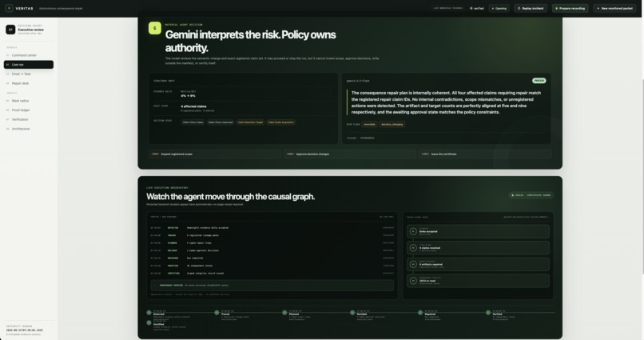The width and height of the screenshot is (644, 340).
Task: Click the Opening button in top bar
Action: [499, 8]
